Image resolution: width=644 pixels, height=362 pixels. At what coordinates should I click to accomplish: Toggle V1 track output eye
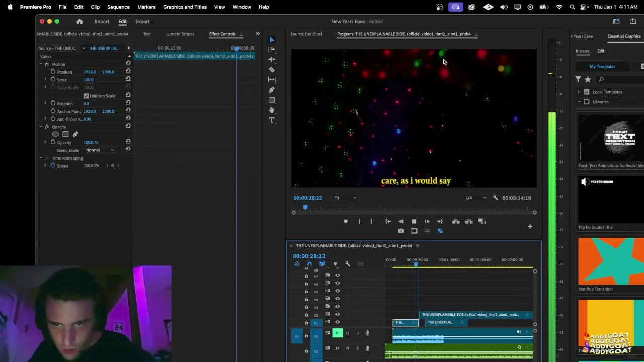[x=338, y=322]
